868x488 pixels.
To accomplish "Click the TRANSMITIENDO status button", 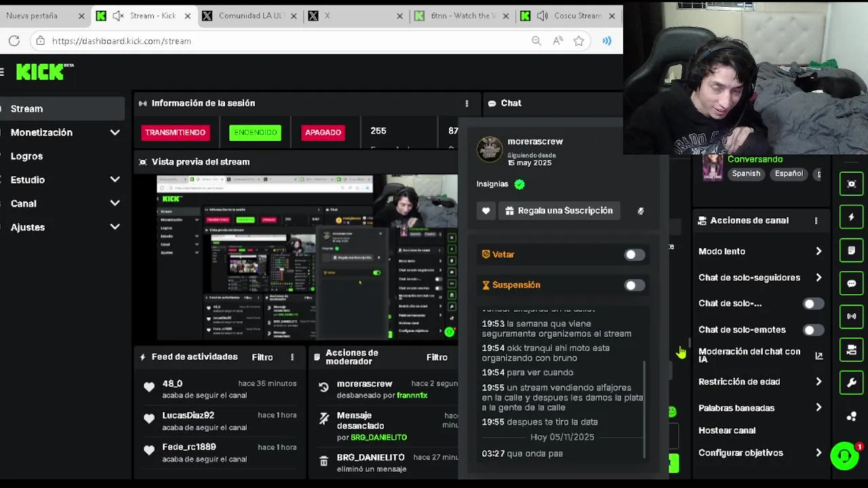I will click(x=175, y=132).
